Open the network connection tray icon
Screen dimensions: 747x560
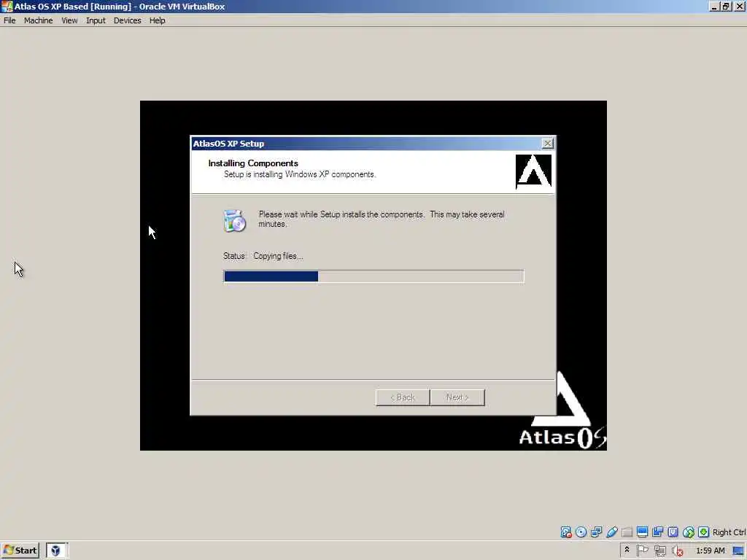pos(659,551)
